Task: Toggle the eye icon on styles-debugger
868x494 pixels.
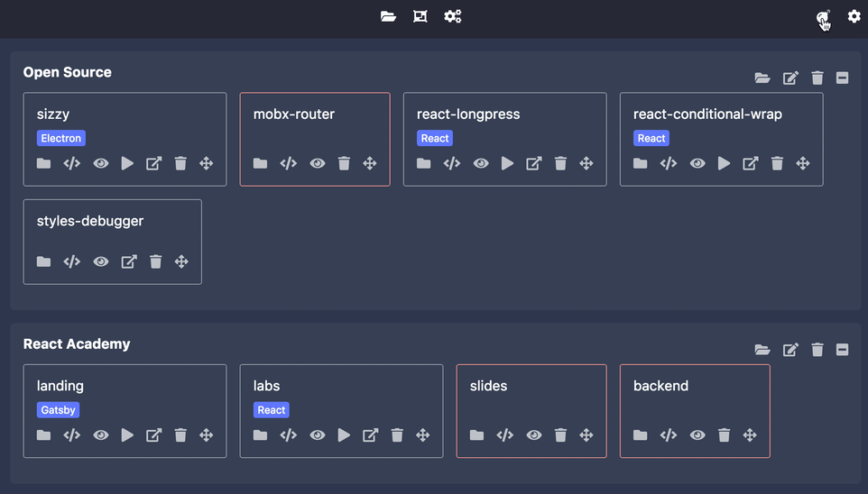Action: click(101, 261)
